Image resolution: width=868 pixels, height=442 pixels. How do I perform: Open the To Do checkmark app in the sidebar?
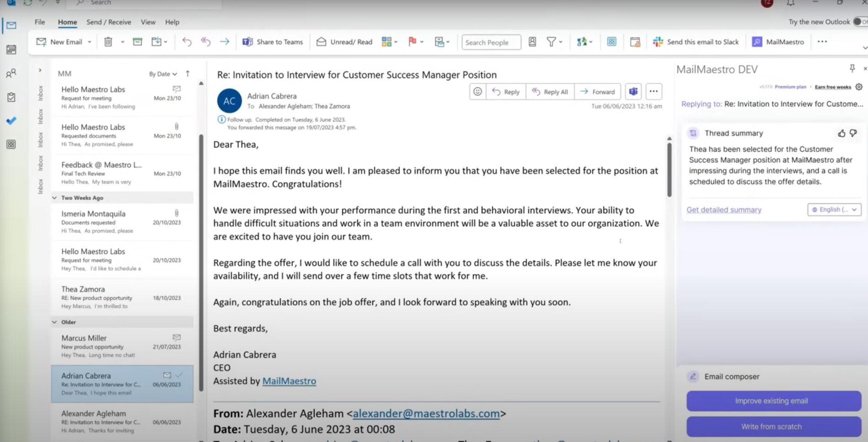click(11, 121)
